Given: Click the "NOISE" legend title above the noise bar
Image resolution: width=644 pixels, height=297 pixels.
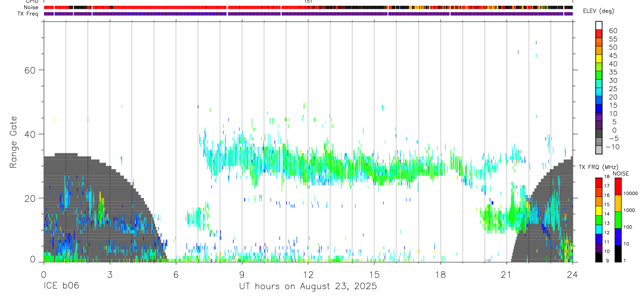Looking at the screenshot, I should (x=621, y=173).
